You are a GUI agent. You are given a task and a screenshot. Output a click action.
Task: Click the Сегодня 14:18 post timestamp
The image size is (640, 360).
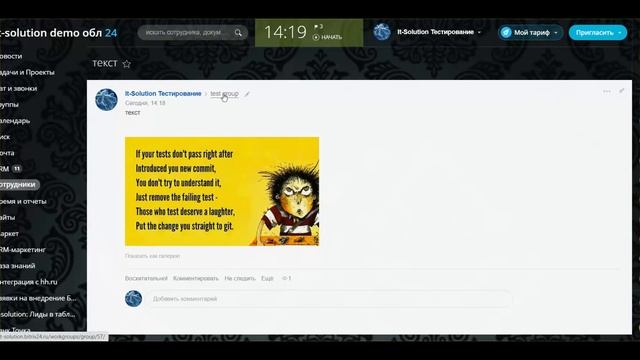click(145, 103)
